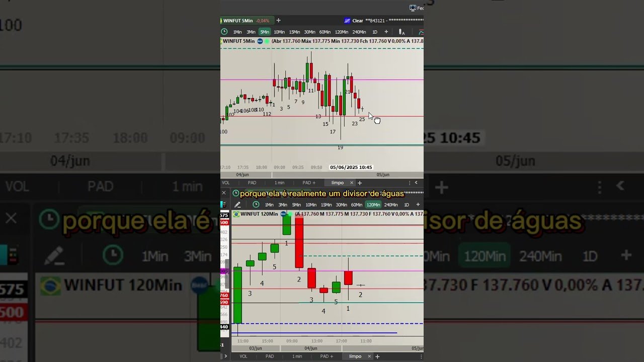The width and height of the screenshot is (644, 362).
Task: Click the 05/06/2025 10:45 time marker on the upper chart
Action: pos(351,167)
